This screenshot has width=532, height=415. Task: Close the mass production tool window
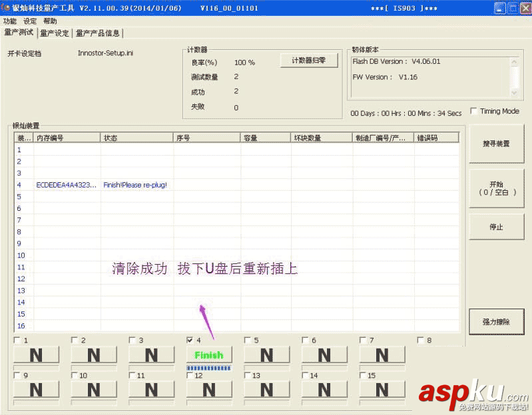pos(525,8)
